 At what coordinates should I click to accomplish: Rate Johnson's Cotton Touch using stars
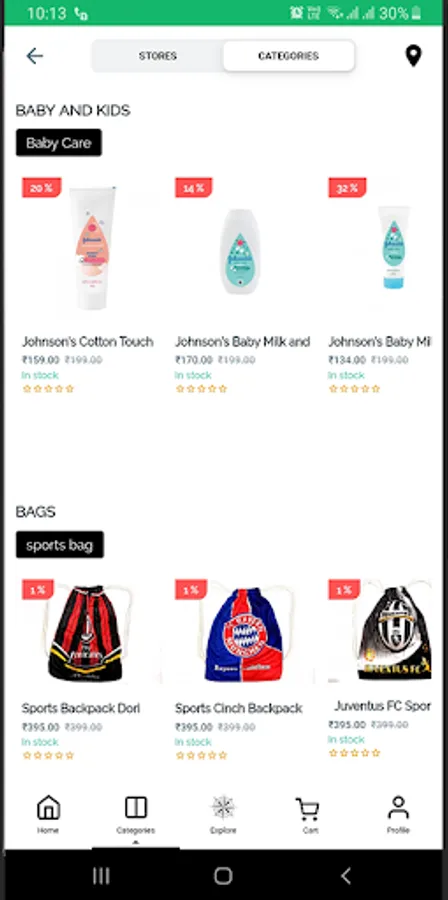coord(48,389)
